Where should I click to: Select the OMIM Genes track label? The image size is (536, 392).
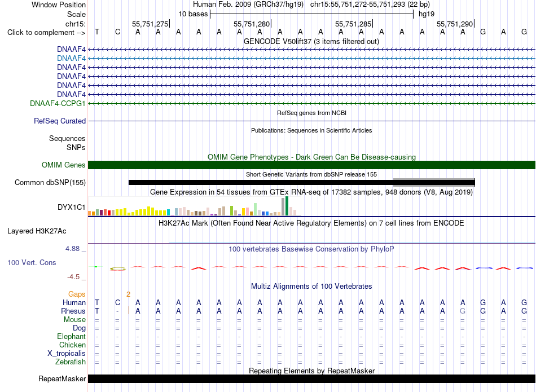pos(64,165)
